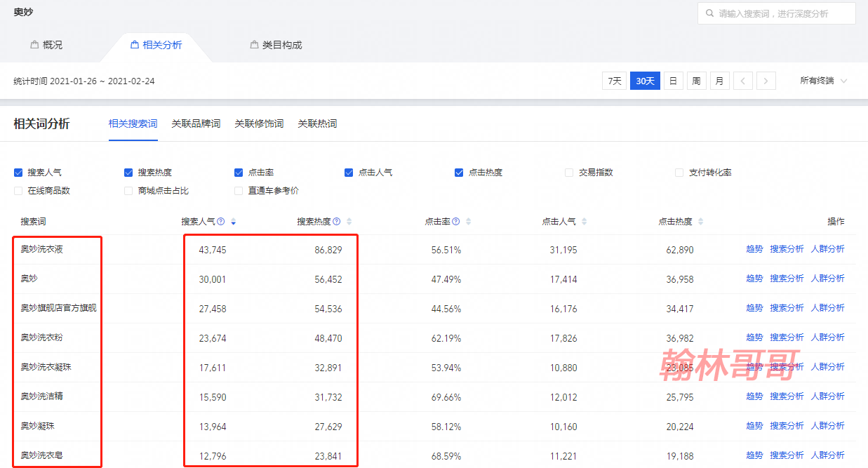
Task: Click search term 奥妙旗舰店官方旗舰
Action: 58,308
